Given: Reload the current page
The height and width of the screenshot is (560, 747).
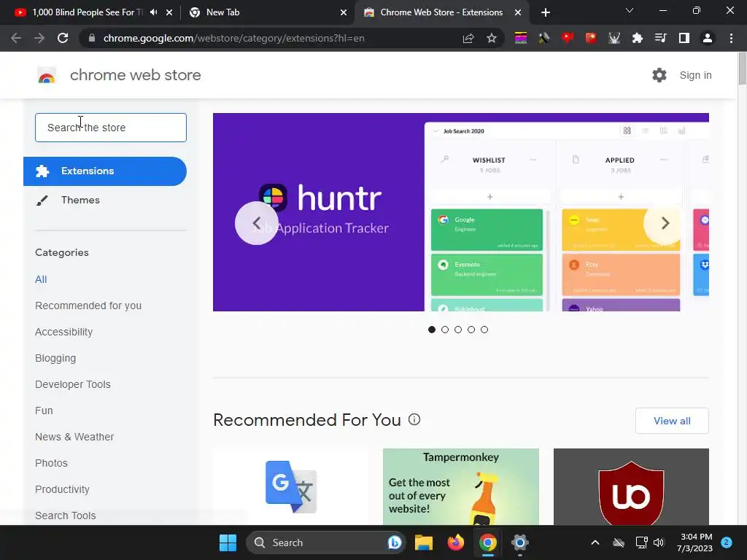Looking at the screenshot, I should (x=63, y=38).
